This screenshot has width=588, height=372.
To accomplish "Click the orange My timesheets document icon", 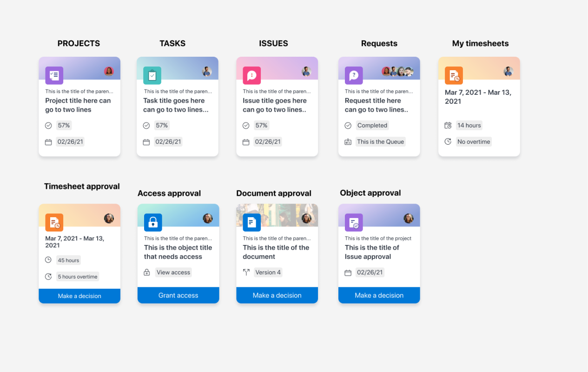I will click(454, 75).
